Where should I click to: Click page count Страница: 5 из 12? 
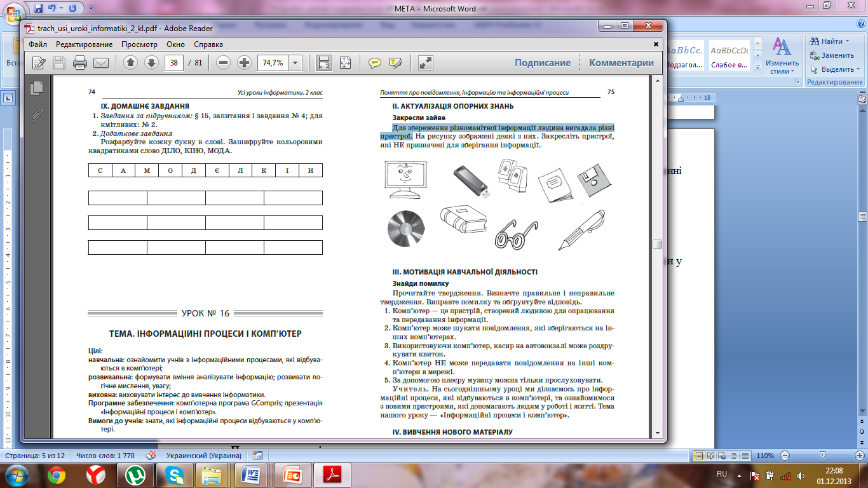click(x=35, y=456)
